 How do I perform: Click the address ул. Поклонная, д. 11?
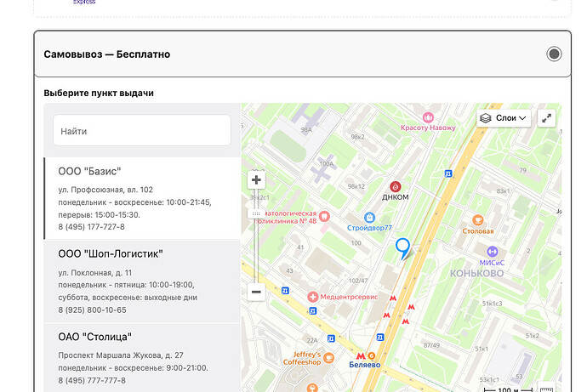click(94, 273)
